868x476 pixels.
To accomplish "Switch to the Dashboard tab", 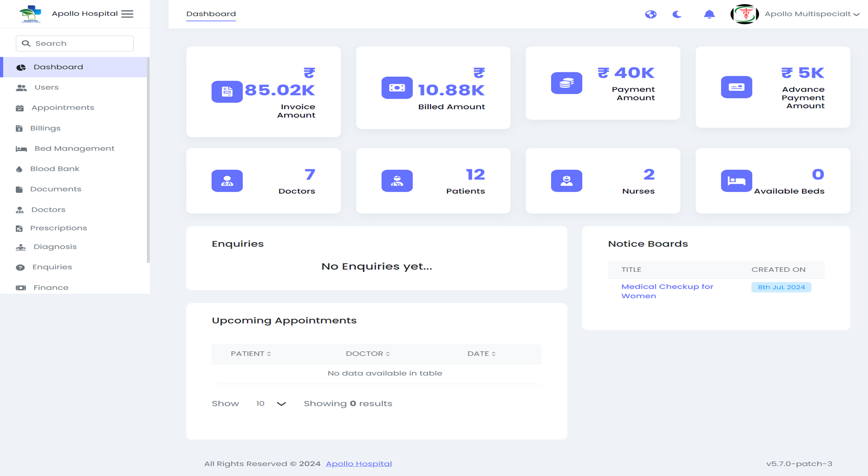I will point(211,14).
